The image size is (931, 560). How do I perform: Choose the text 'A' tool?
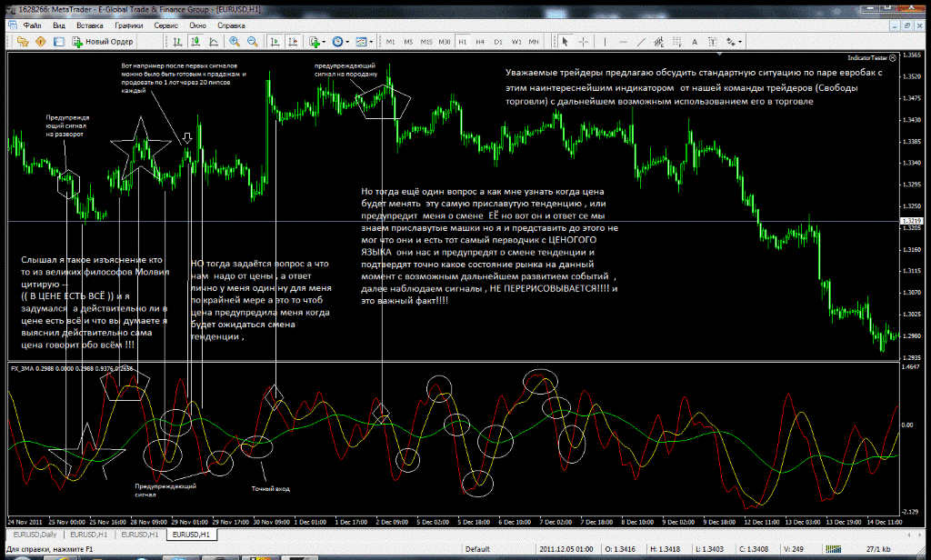[x=693, y=42]
